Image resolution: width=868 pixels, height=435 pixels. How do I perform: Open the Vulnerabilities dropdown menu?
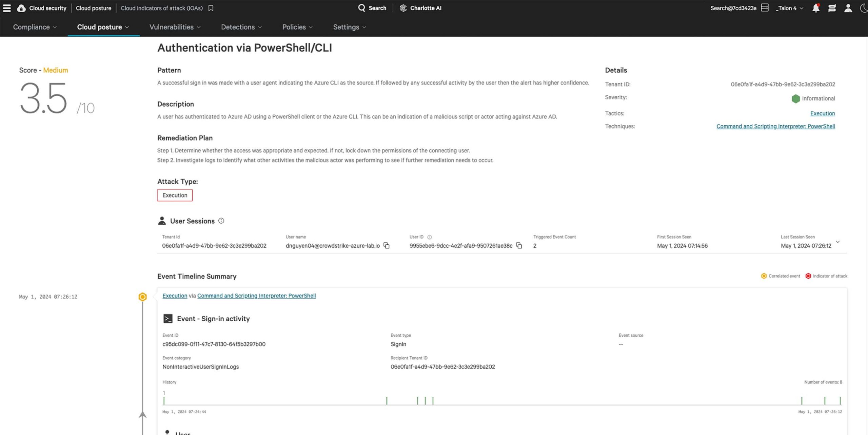(175, 27)
